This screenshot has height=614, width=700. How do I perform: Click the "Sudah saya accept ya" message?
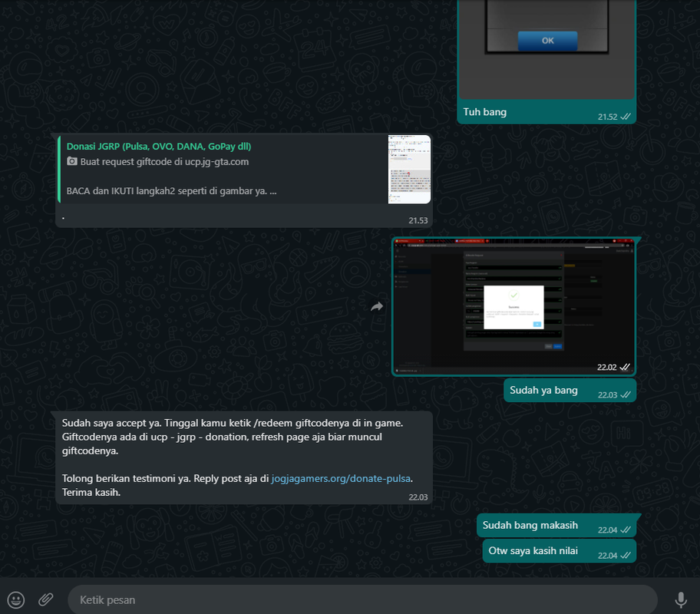244,457
